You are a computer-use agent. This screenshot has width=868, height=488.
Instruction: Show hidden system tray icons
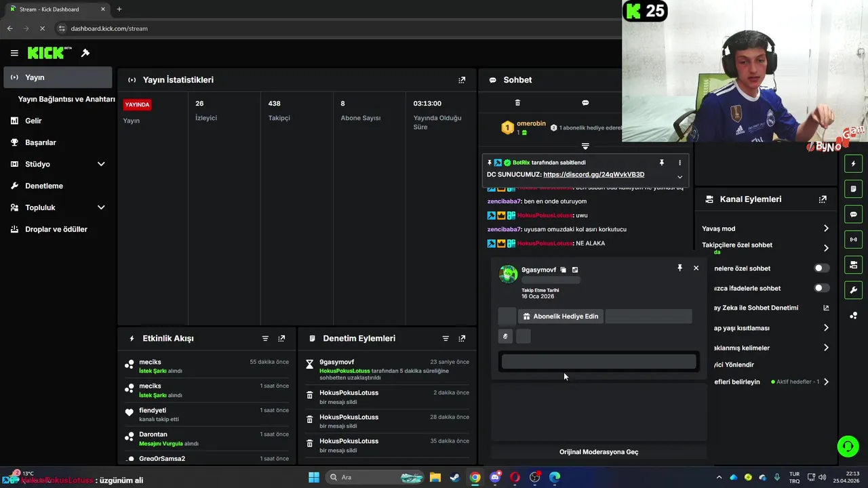coord(719,477)
